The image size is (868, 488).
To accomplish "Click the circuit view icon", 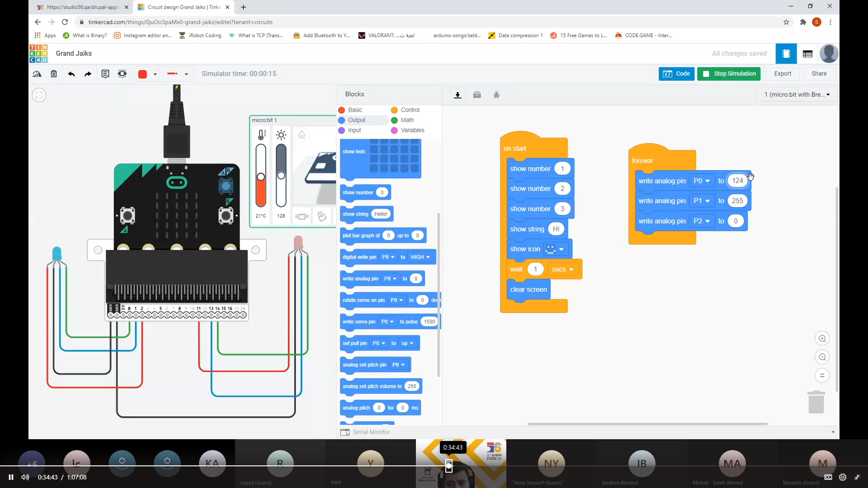I will 786,54.
